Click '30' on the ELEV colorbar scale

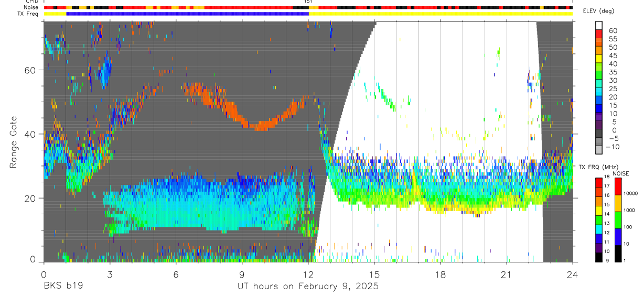coord(613,81)
